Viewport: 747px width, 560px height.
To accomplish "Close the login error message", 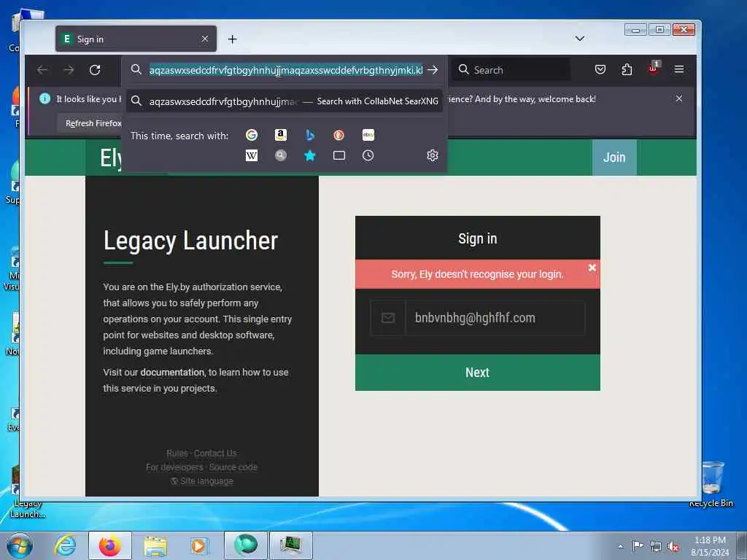I will pos(592,268).
